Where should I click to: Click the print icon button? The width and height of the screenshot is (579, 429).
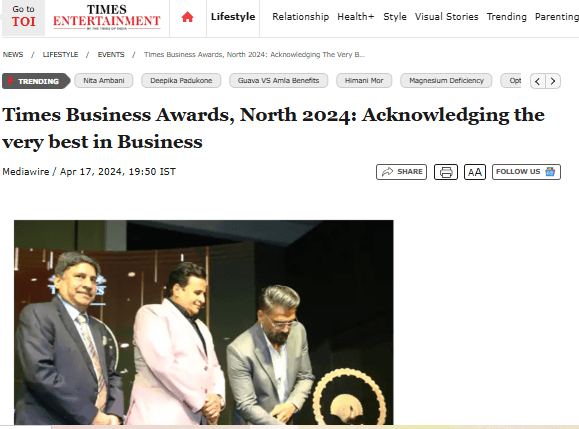(x=446, y=172)
